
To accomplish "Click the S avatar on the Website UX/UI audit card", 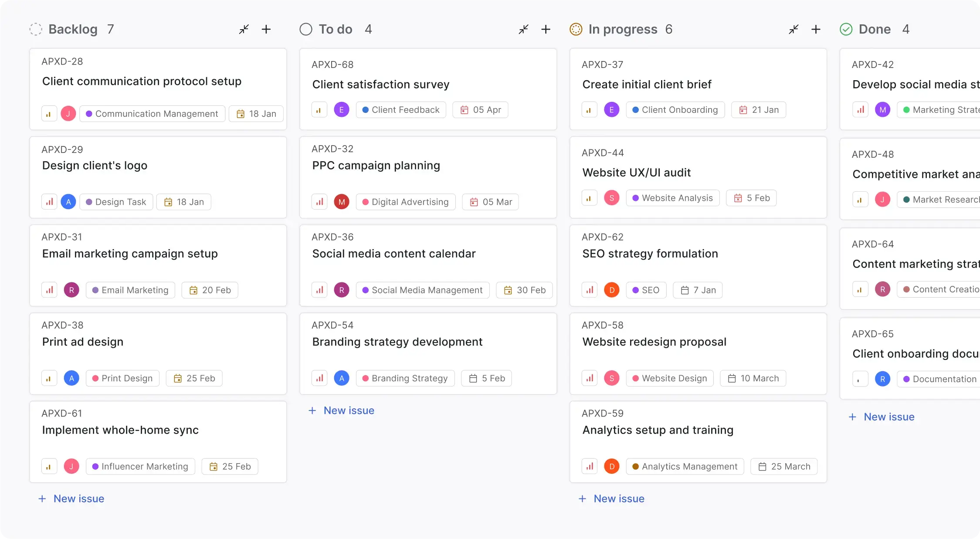I will point(612,198).
